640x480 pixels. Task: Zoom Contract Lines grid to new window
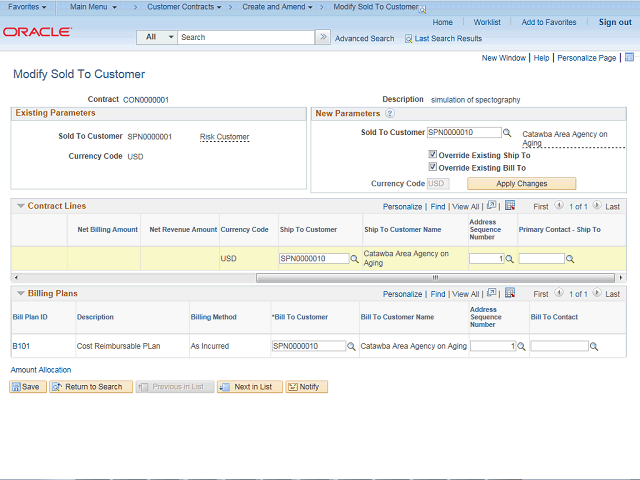pos(491,205)
